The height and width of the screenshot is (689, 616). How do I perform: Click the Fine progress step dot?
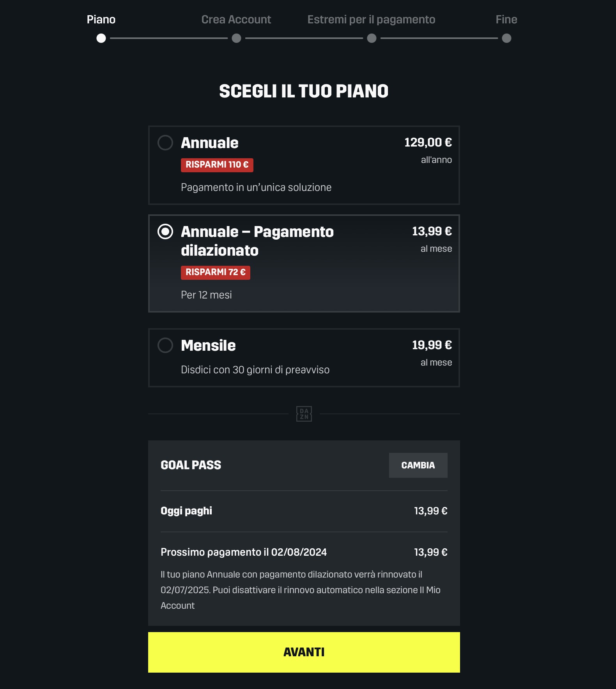click(x=506, y=38)
